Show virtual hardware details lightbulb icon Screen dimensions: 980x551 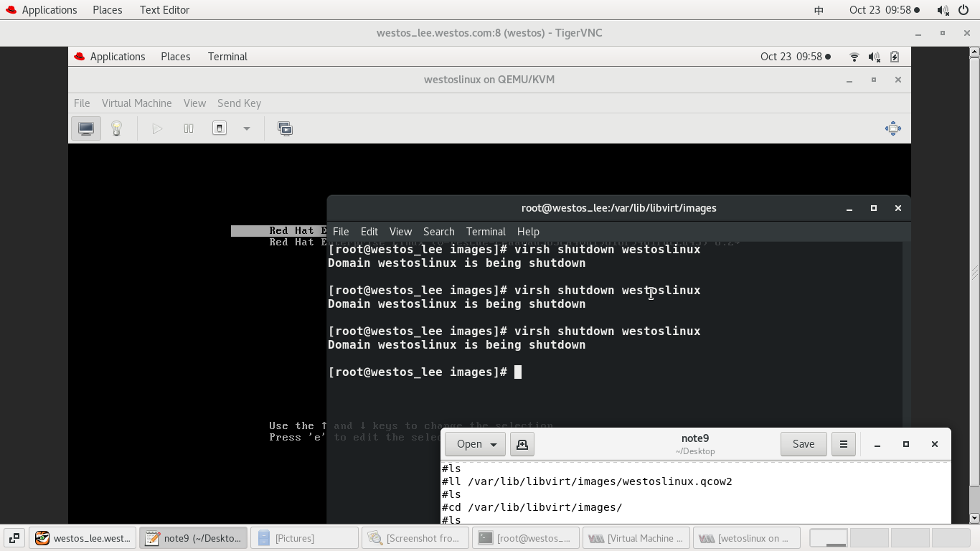[x=116, y=128]
